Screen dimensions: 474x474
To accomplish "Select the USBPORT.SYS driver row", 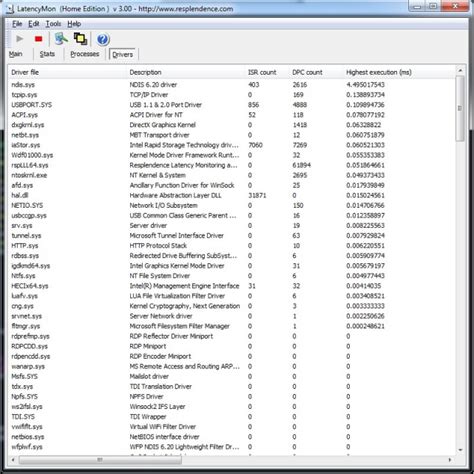I will coord(231,105).
